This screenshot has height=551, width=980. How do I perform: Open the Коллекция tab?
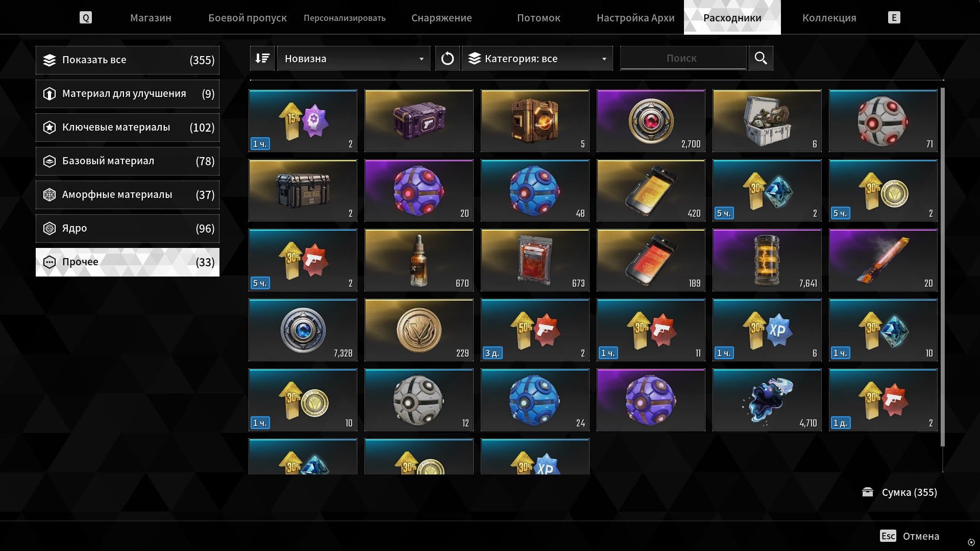click(829, 18)
